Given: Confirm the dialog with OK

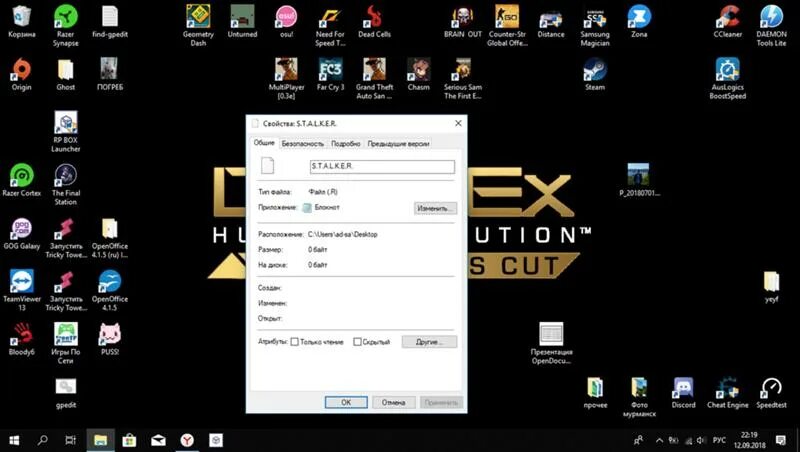Looking at the screenshot, I should 346,403.
